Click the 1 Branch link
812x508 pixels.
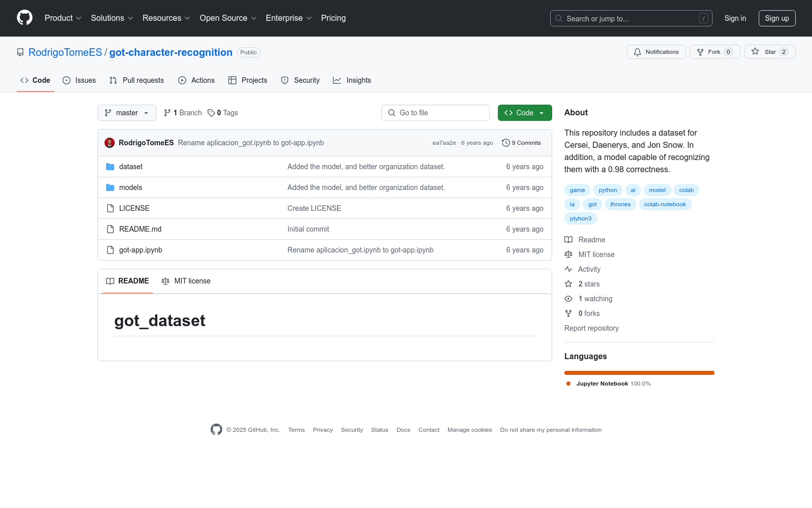coord(183,113)
